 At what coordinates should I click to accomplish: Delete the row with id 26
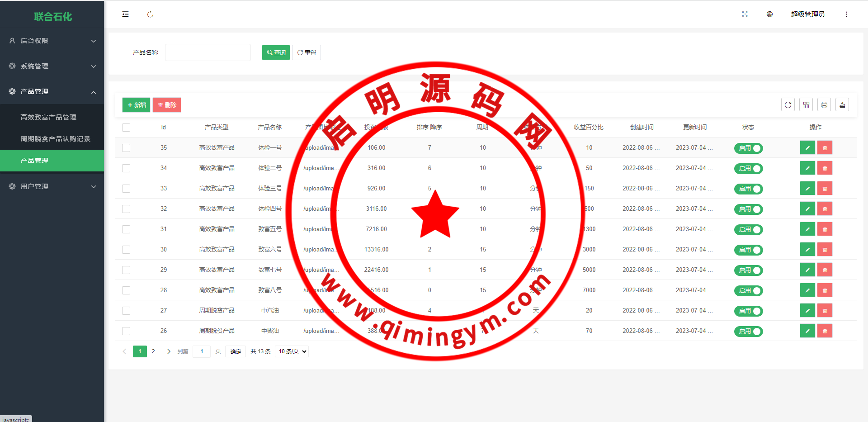(x=825, y=331)
